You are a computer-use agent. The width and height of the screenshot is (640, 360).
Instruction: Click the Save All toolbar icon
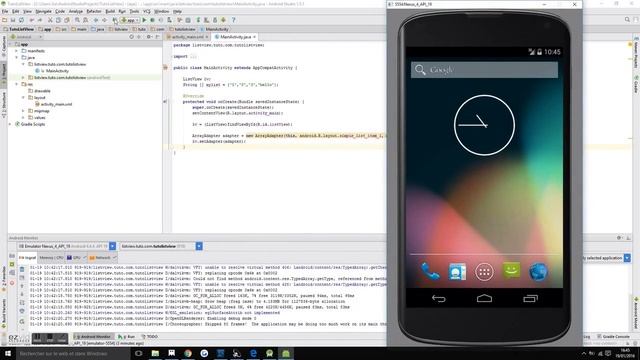tap(13, 20)
